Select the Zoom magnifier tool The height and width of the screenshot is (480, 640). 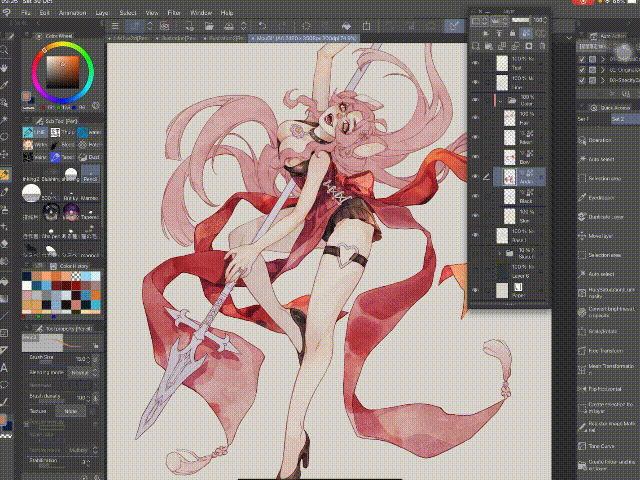tap(4, 51)
